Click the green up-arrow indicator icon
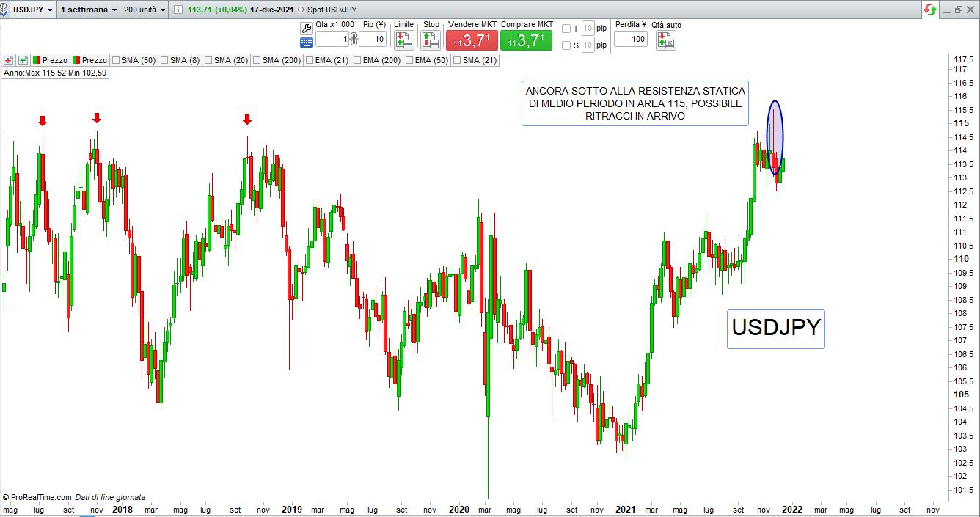The width and height of the screenshot is (980, 517). [x=23, y=60]
